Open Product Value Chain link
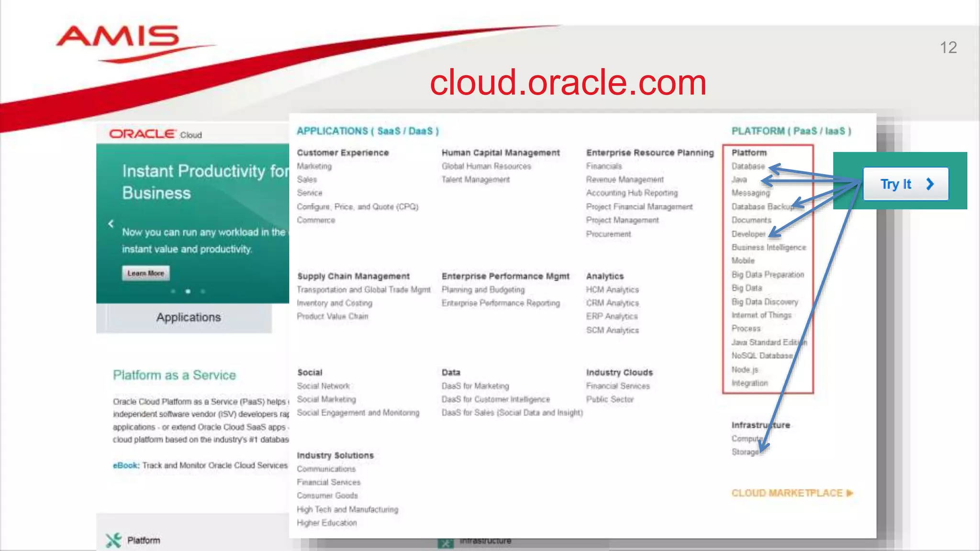 coord(333,317)
